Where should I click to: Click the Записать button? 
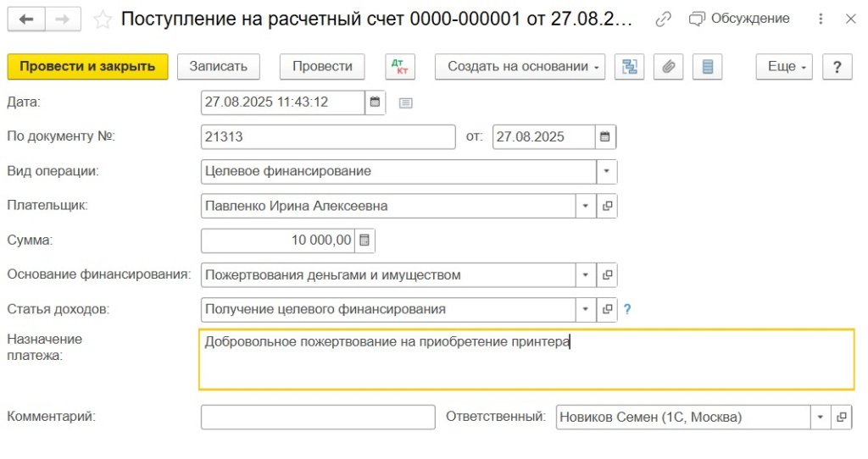[x=218, y=67]
